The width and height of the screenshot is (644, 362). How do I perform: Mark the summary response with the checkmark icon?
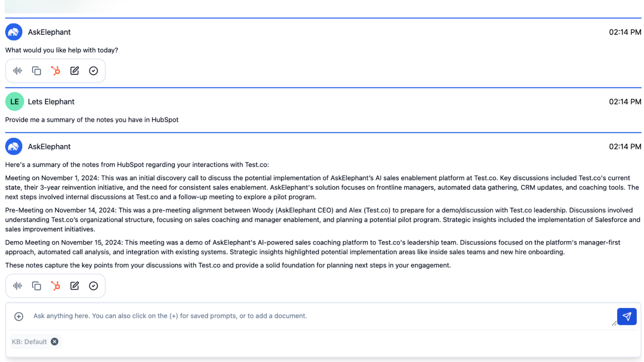93,286
